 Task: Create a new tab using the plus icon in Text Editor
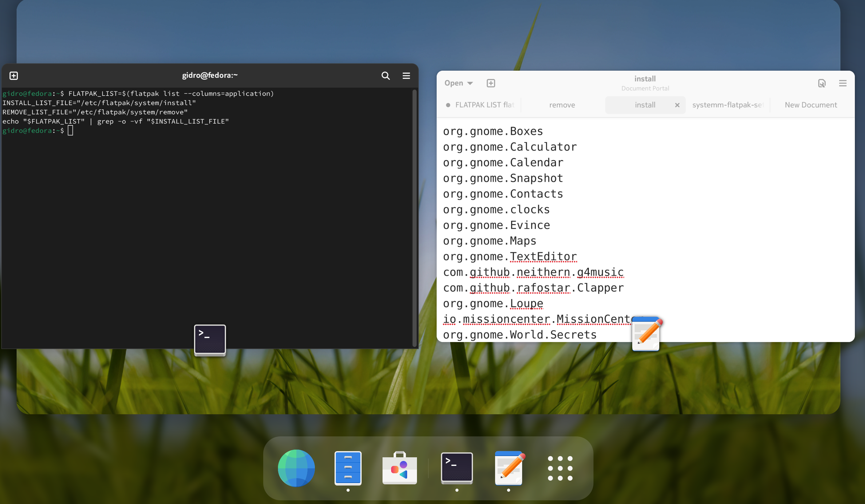click(491, 83)
